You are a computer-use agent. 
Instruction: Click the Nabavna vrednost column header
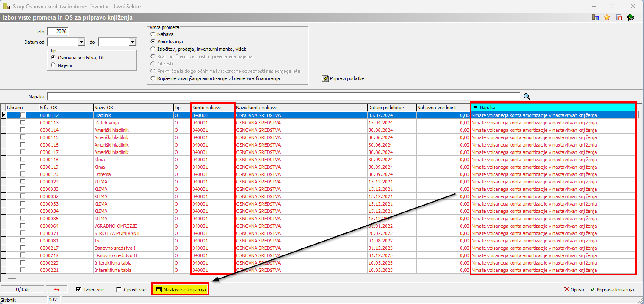click(x=443, y=107)
